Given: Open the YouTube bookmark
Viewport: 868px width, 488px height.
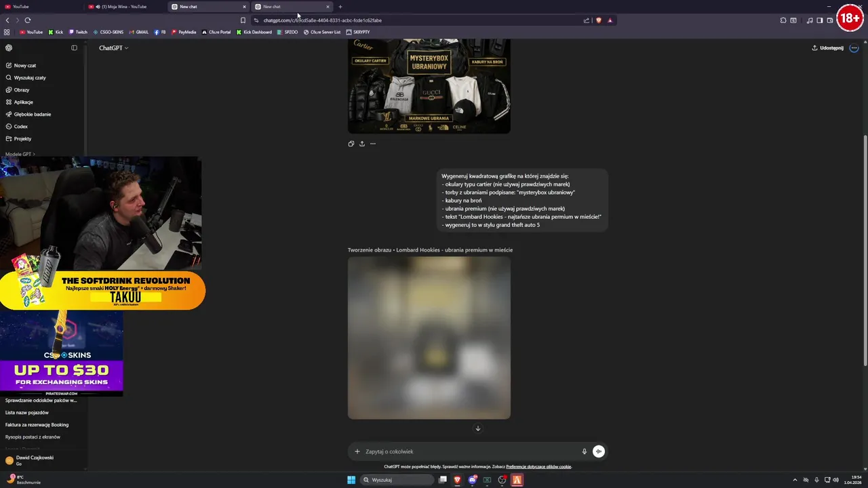Looking at the screenshot, I should pyautogui.click(x=31, y=32).
